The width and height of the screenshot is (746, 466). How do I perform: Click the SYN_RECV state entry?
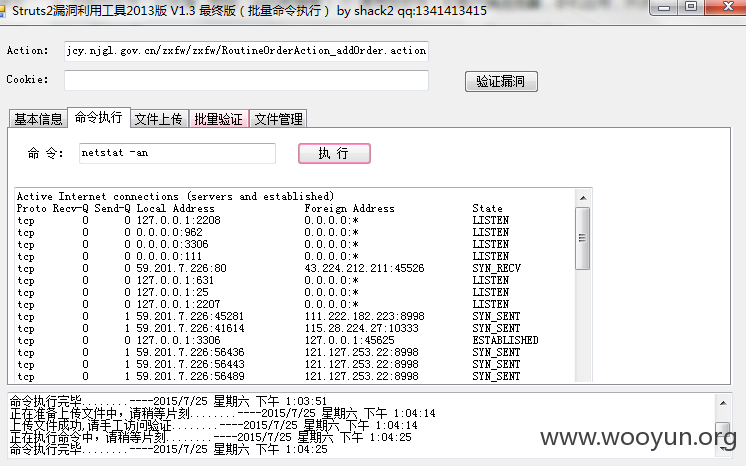[496, 268]
